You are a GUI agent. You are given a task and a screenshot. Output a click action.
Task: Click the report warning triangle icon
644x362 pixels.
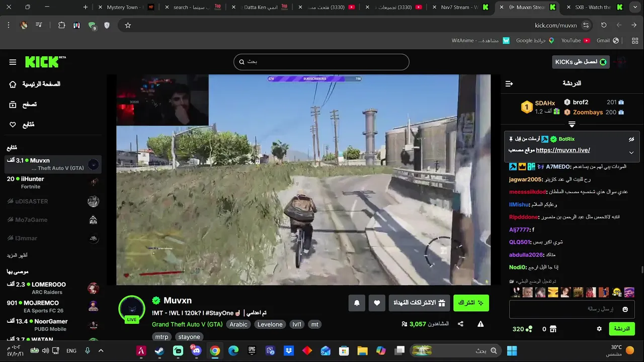480,324
